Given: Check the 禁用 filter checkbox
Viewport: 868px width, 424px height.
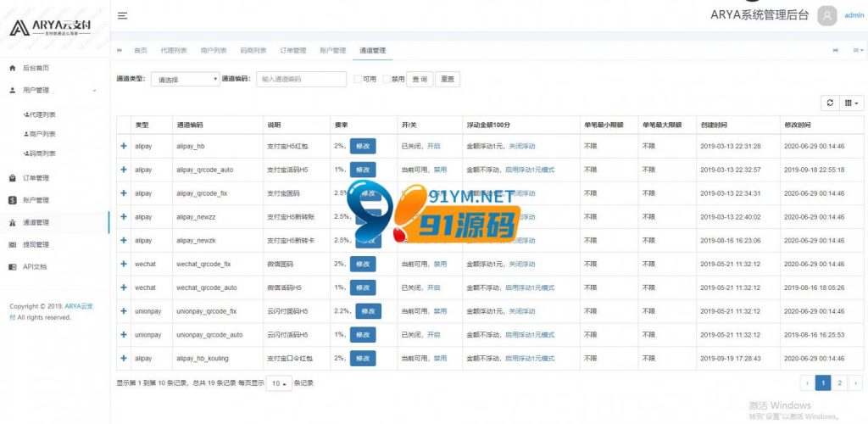Looking at the screenshot, I should point(387,79).
